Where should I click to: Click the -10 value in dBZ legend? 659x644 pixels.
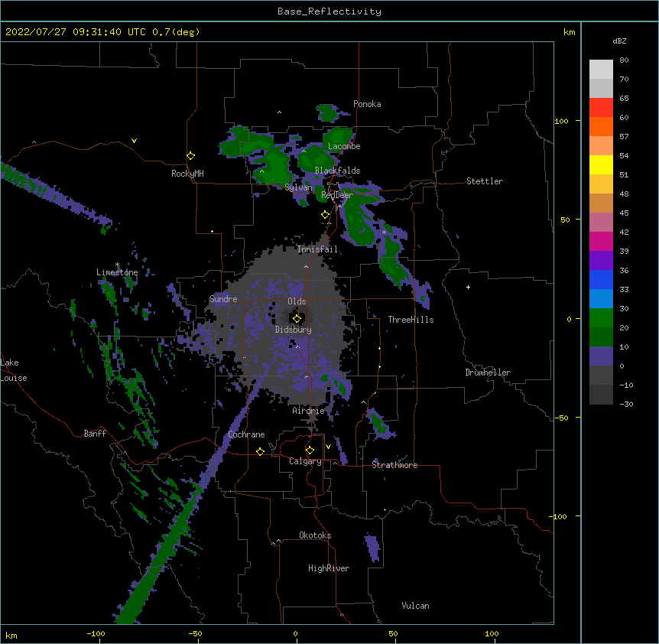626,385
